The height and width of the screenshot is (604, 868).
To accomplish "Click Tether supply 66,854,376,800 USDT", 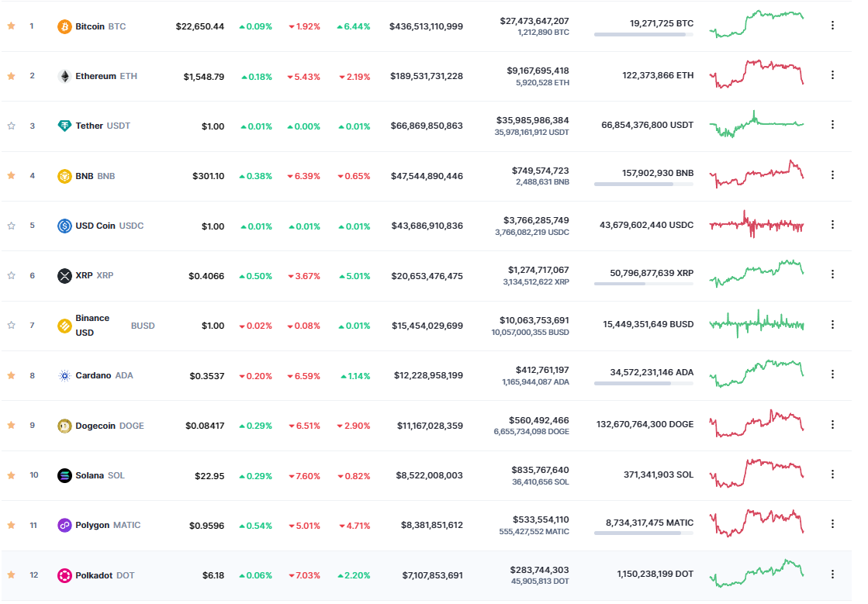I will click(x=647, y=126).
